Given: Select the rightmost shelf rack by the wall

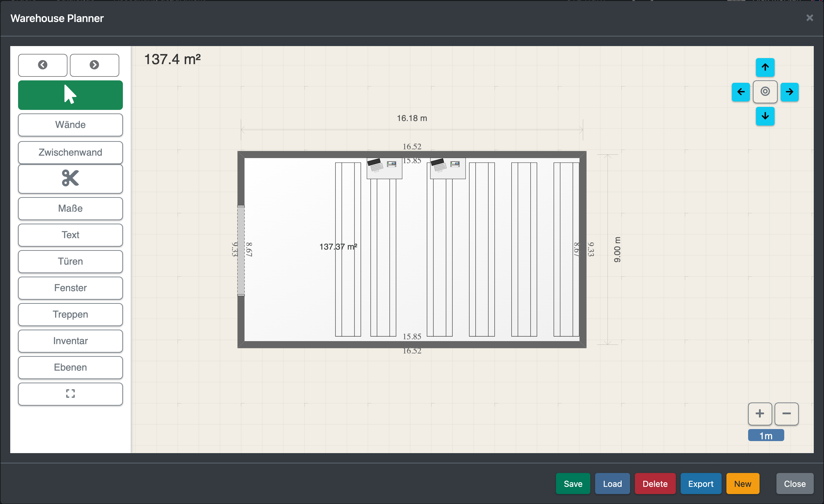Looking at the screenshot, I should point(566,249).
